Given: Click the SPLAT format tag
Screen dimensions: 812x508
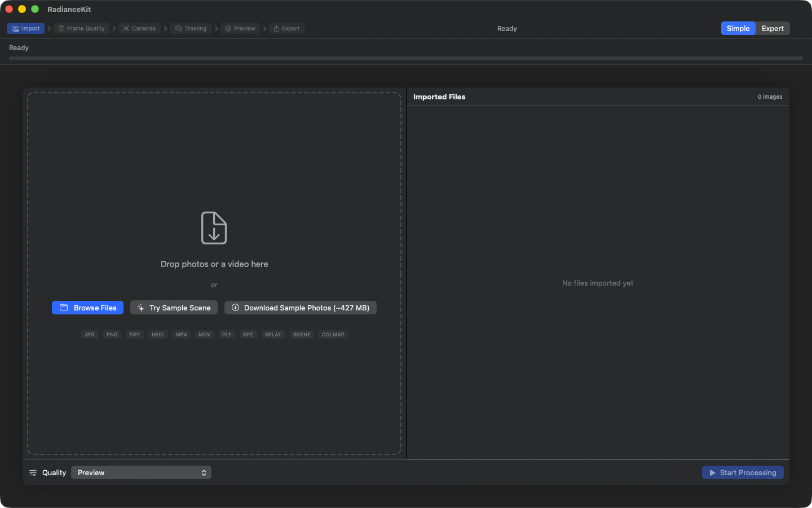Looking at the screenshot, I should [x=273, y=335].
